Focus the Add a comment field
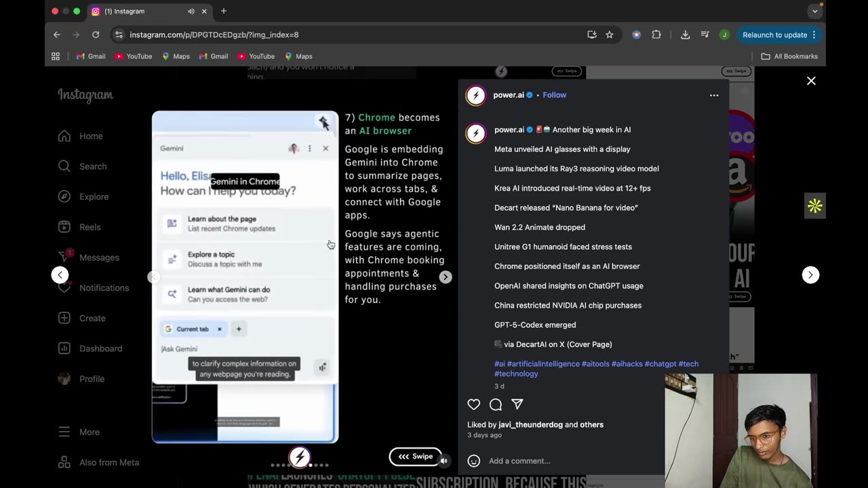 point(519,461)
